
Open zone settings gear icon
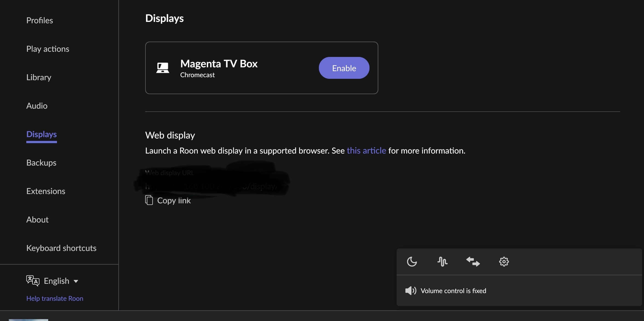[504, 262]
